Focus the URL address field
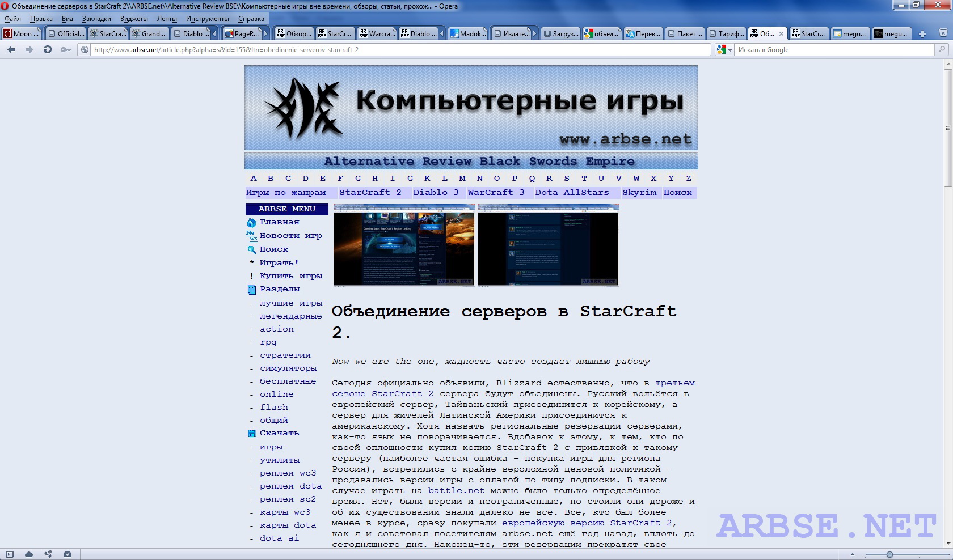 [x=400, y=50]
